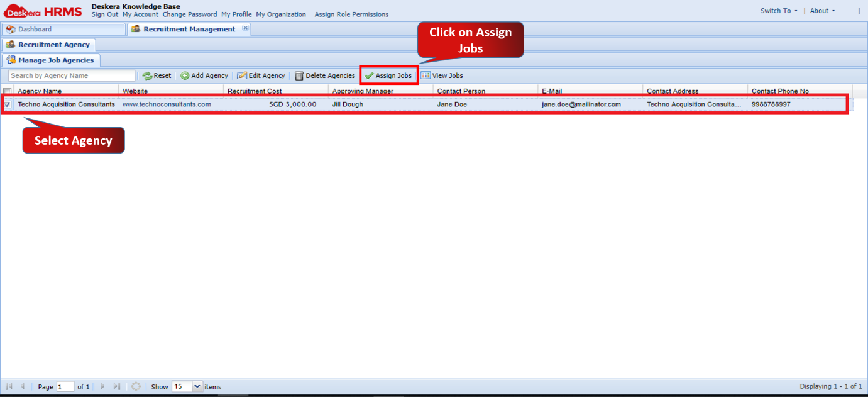Select the Manage Job Agencies tab

[x=55, y=60]
